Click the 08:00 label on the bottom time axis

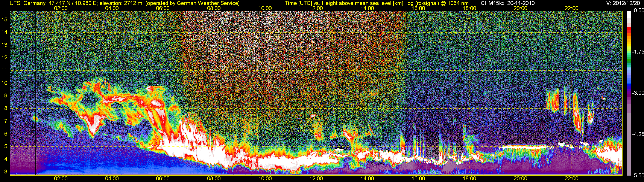click(214, 179)
